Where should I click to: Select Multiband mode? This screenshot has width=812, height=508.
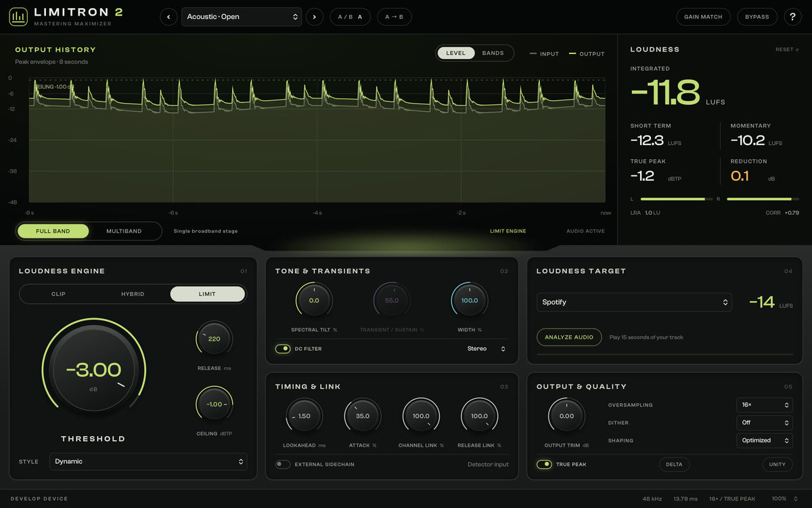click(124, 231)
